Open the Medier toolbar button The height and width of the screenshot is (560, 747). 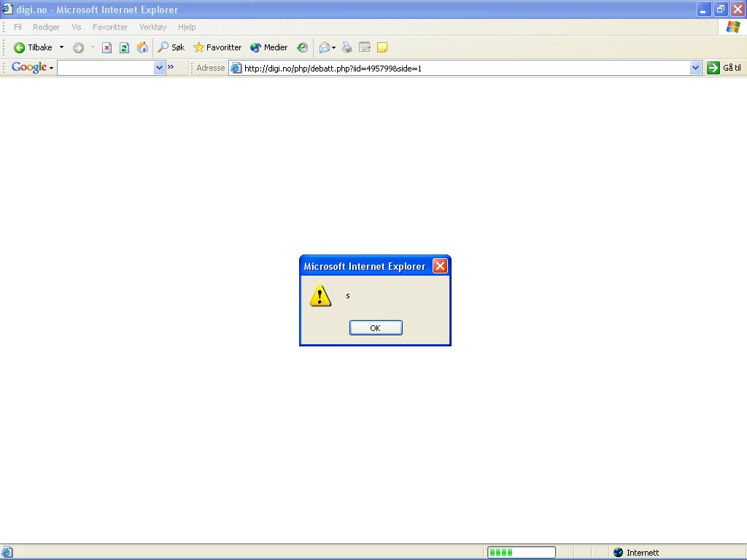pyautogui.click(x=268, y=47)
